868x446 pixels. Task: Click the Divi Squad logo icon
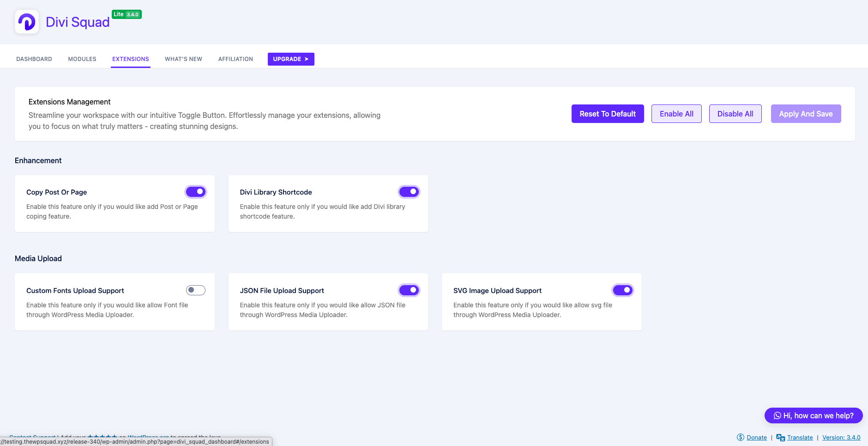27,22
